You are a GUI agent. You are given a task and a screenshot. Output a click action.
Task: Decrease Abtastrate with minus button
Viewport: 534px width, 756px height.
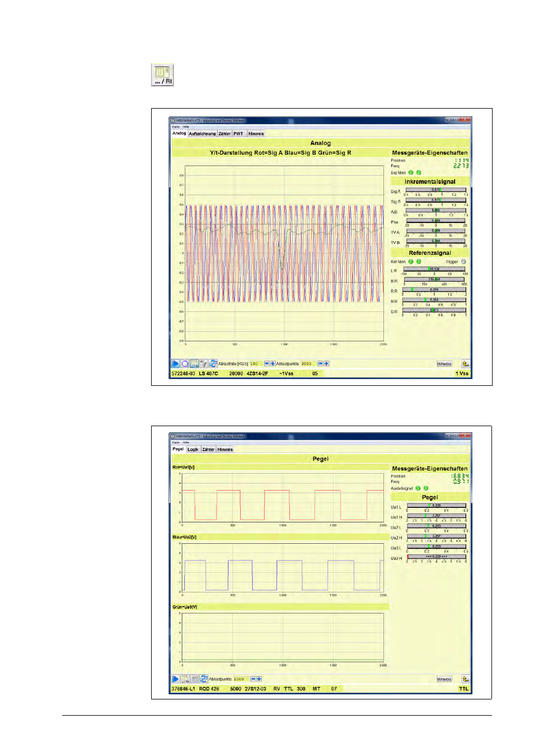click(266, 364)
